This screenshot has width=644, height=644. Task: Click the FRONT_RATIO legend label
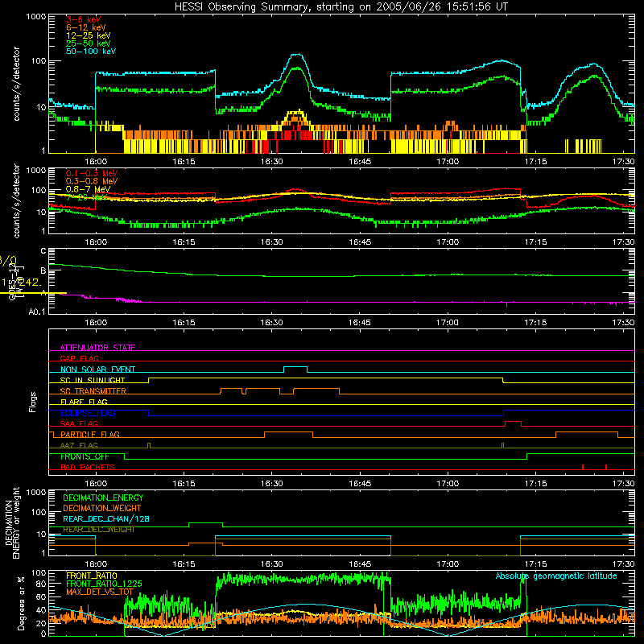[x=92, y=576]
